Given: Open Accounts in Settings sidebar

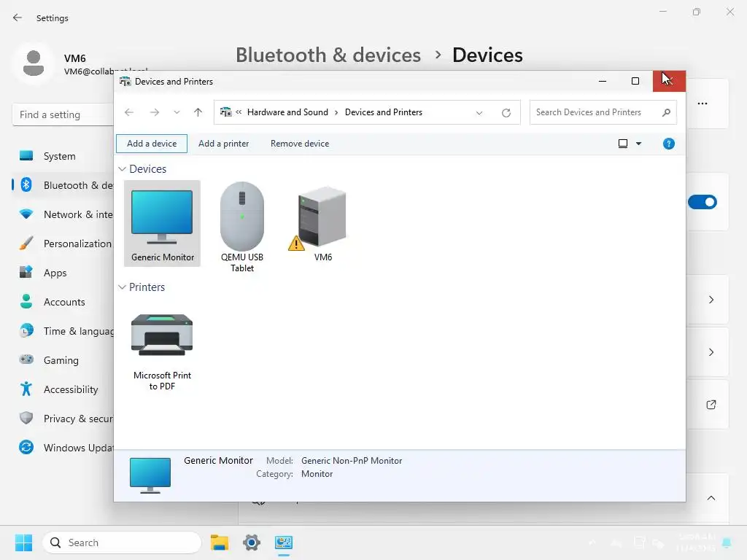Looking at the screenshot, I should [63, 302].
